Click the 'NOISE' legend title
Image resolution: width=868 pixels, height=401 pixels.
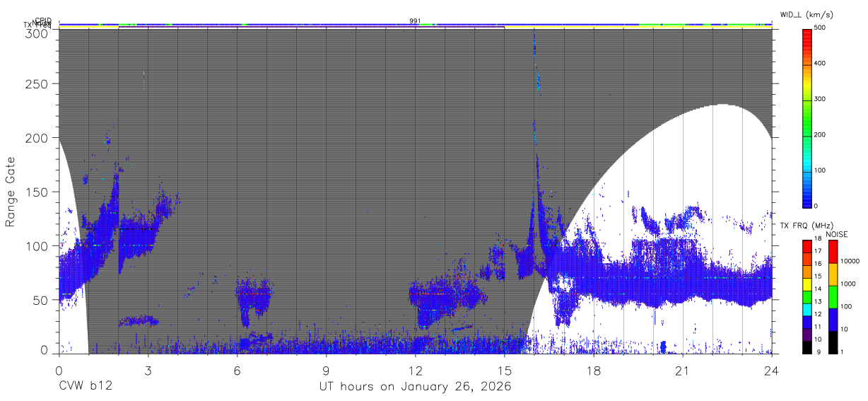837,234
